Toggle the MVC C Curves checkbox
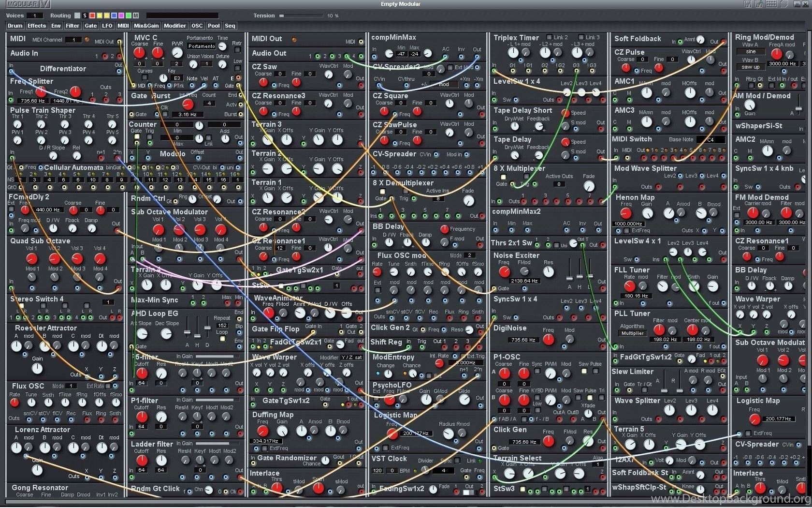Viewport: 812px width, 508px height. [x=145, y=78]
